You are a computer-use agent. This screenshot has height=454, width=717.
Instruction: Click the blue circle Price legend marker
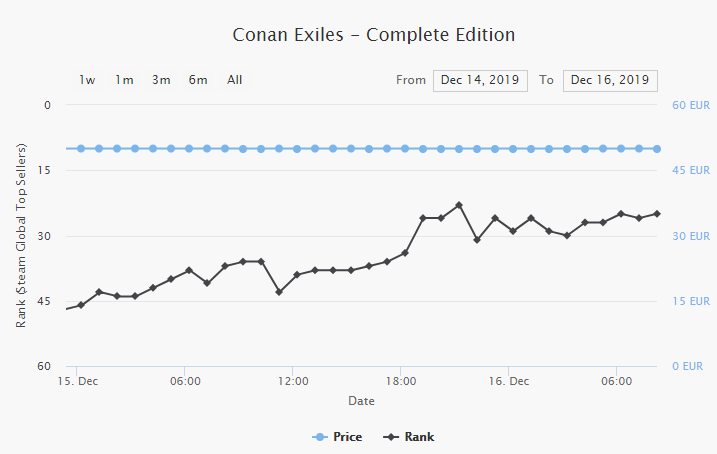(x=320, y=437)
